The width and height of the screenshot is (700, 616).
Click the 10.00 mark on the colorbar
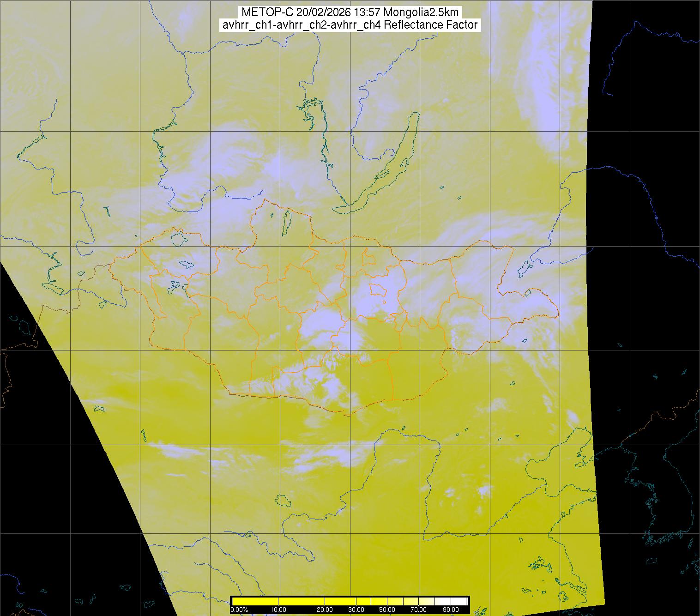click(278, 610)
